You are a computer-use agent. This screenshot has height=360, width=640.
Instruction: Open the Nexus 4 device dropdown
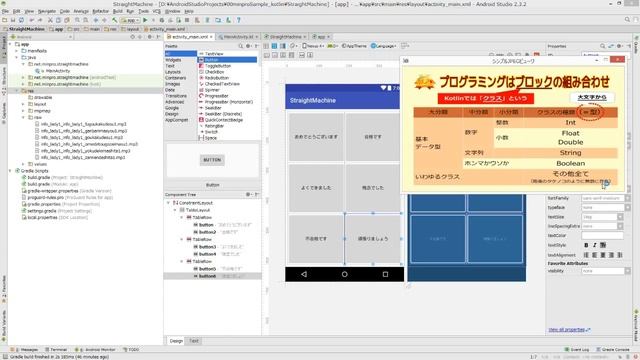pos(313,46)
